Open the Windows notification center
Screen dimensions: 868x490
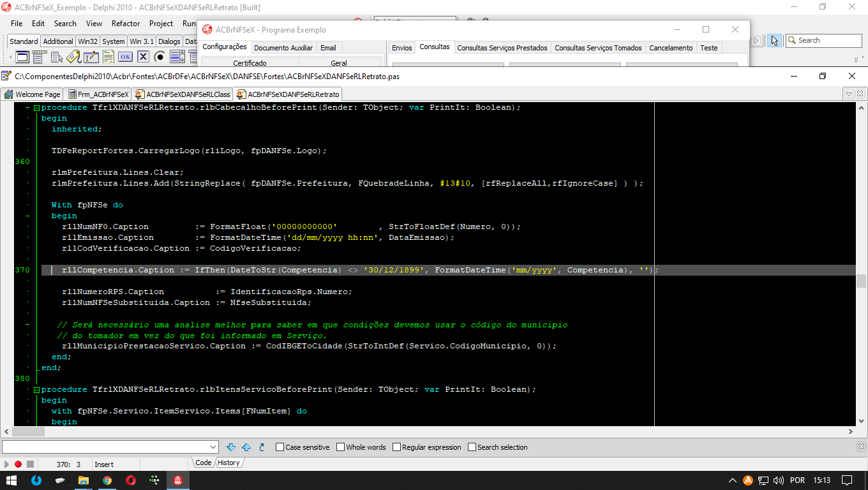pyautogui.click(x=847, y=480)
